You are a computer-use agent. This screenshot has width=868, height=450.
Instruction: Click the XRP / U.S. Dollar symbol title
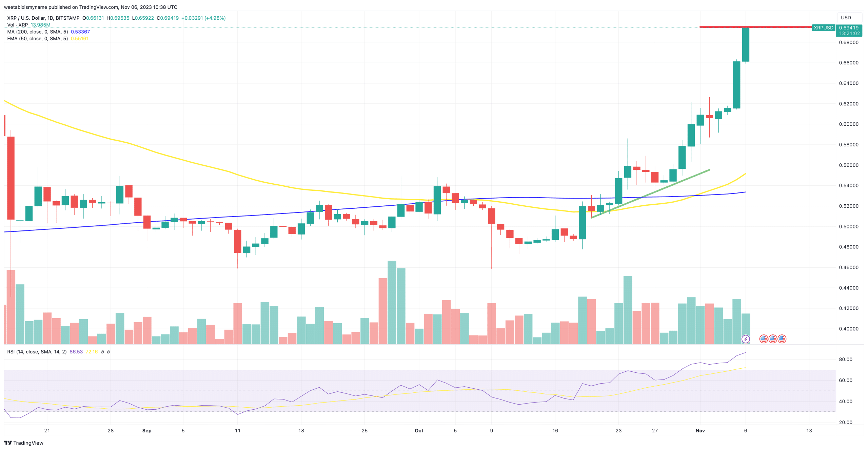click(43, 18)
